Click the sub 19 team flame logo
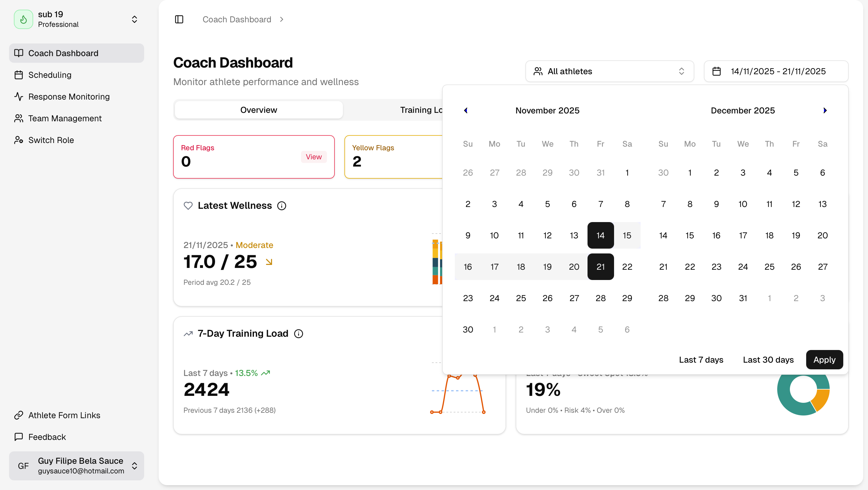The height and width of the screenshot is (490, 868). (x=23, y=19)
